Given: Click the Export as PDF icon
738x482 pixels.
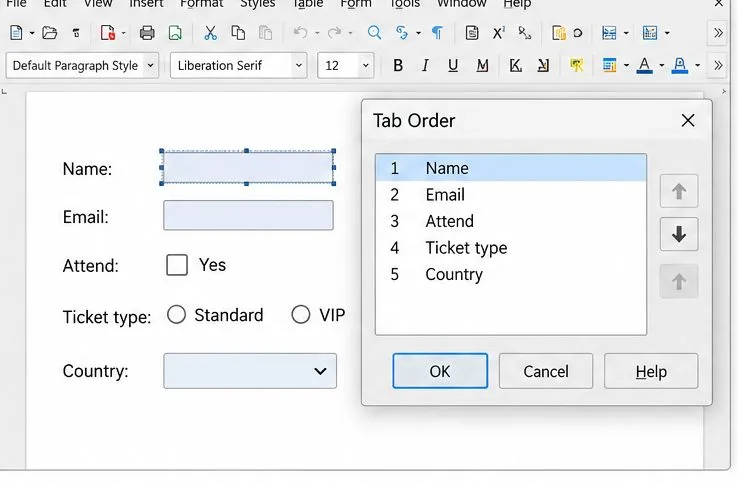Looking at the screenshot, I should pyautogui.click(x=108, y=33).
